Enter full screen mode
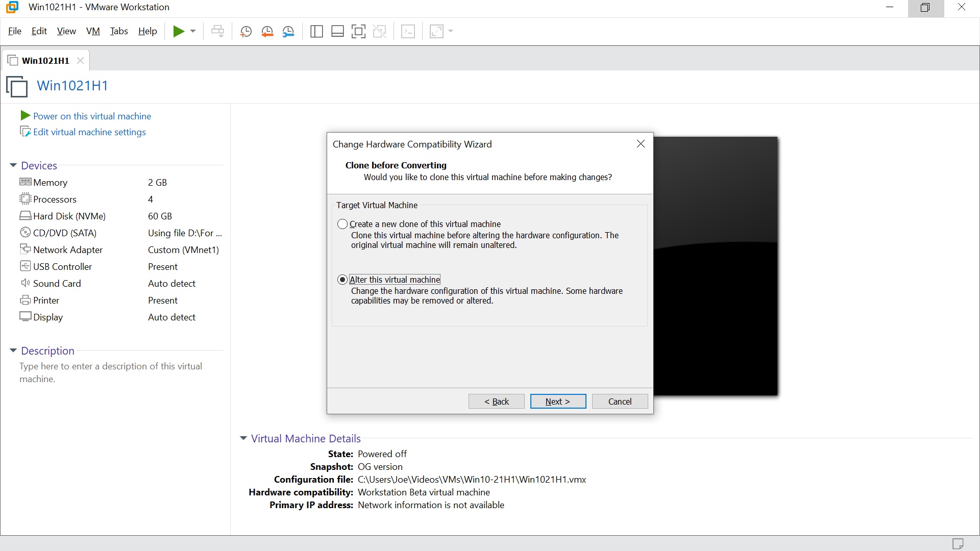 pos(359,31)
